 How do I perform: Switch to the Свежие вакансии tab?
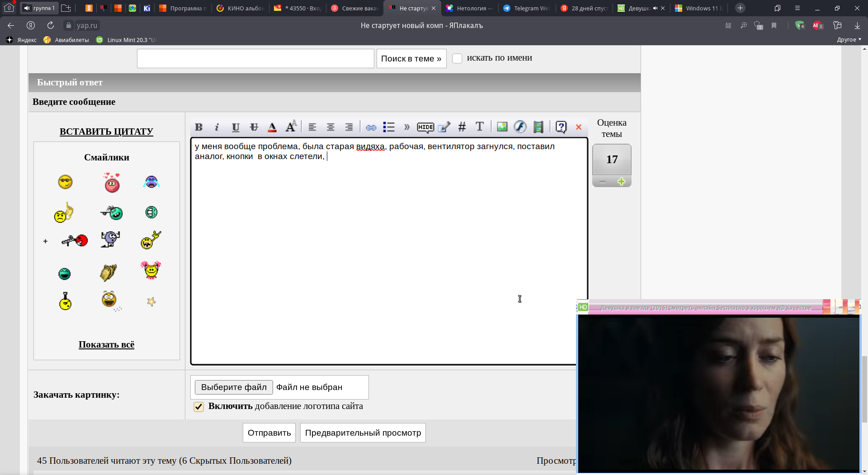[x=354, y=8]
